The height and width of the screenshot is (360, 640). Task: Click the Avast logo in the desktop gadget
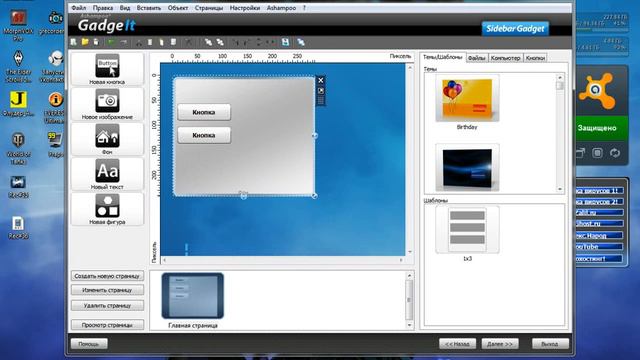[x=597, y=91]
